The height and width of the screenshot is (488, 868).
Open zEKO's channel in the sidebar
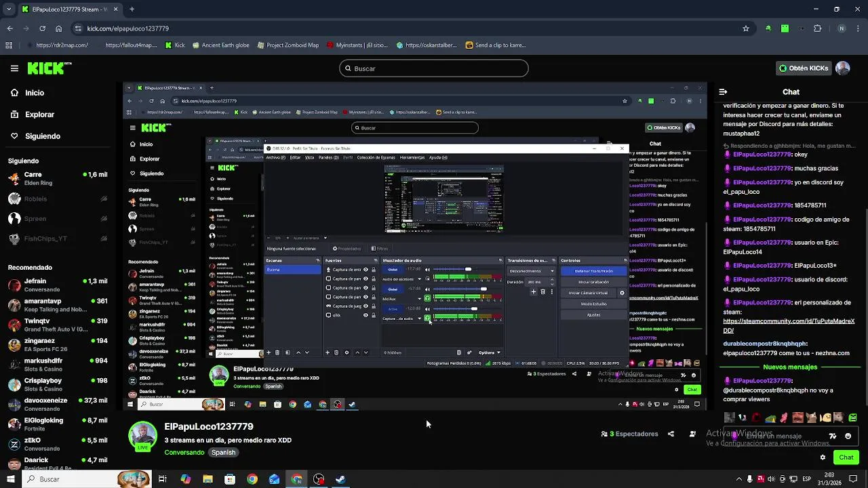58,445
